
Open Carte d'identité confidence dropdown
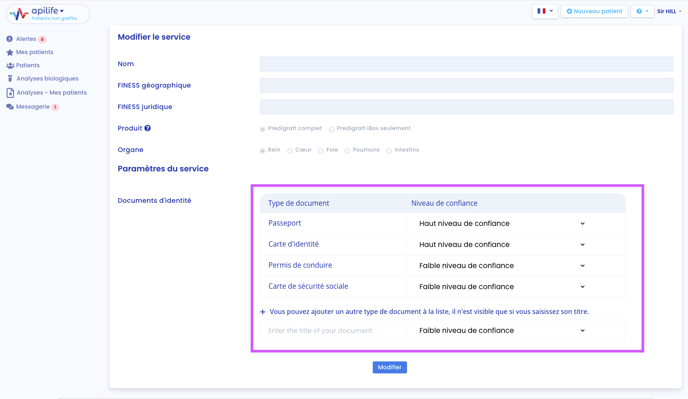(x=502, y=244)
